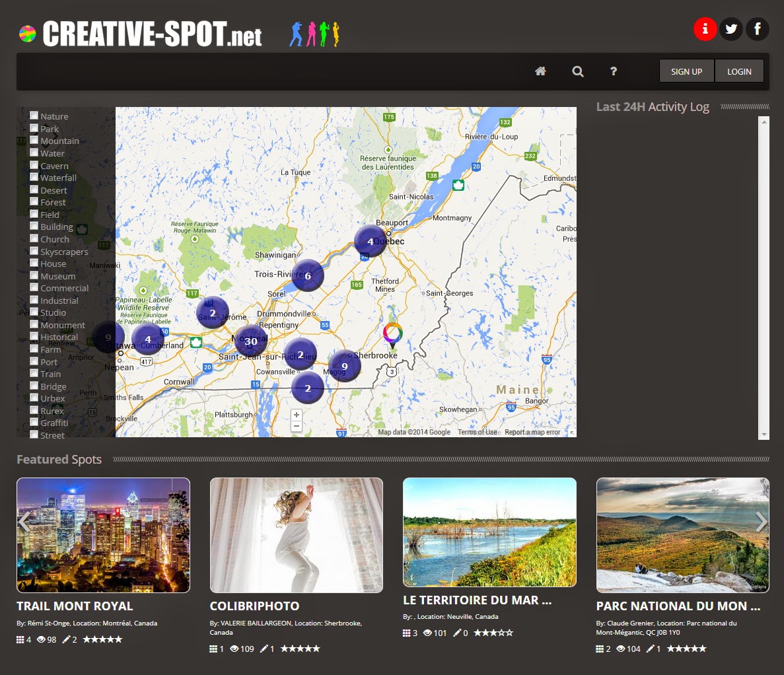Click the cluster marker 2 near Saint-Jérôme
Screen dimensions: 784x675
[213, 312]
